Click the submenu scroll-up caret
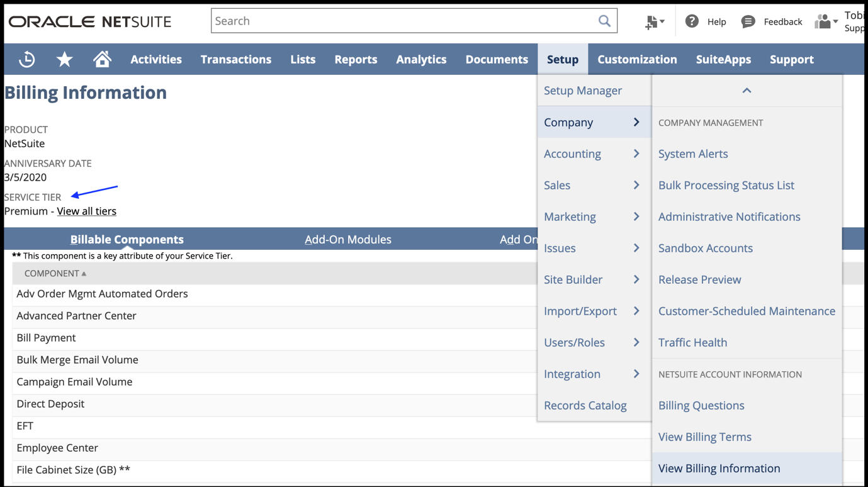This screenshot has height=487, width=868. coord(747,91)
